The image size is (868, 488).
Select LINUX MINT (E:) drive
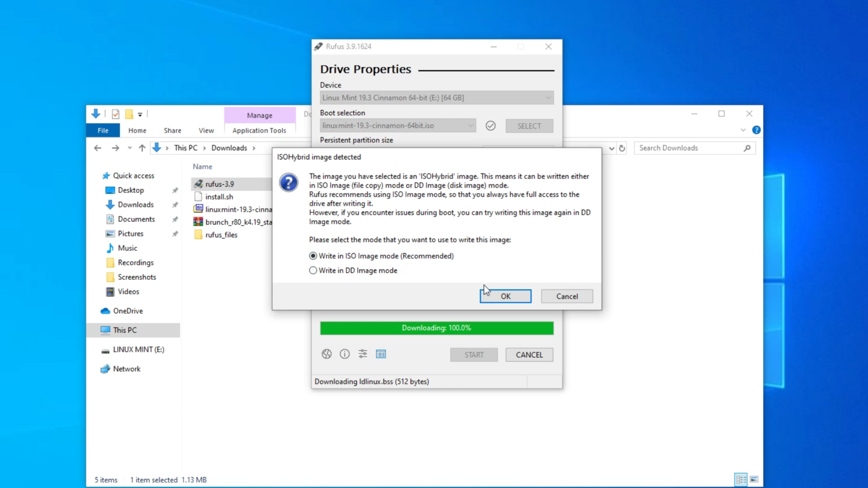click(138, 350)
